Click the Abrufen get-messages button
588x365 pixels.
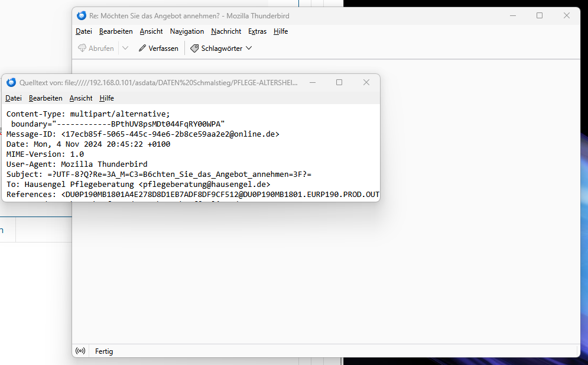96,48
